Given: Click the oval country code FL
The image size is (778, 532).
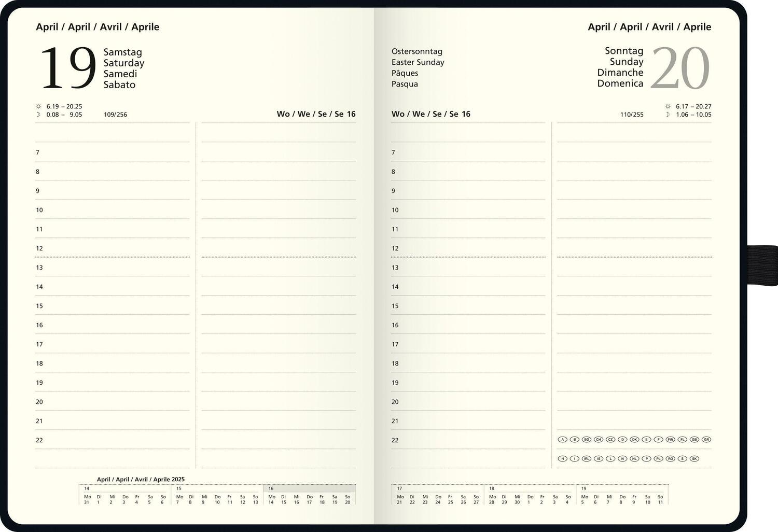Looking at the screenshot, I should point(683,440).
